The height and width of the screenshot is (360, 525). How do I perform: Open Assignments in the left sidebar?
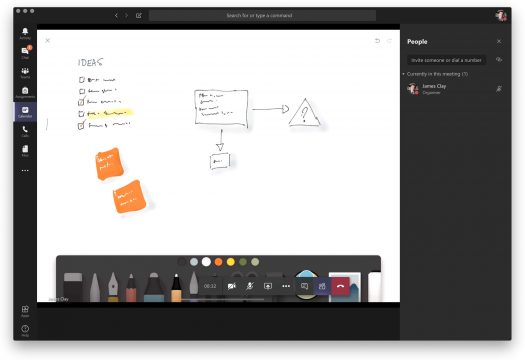[25, 92]
